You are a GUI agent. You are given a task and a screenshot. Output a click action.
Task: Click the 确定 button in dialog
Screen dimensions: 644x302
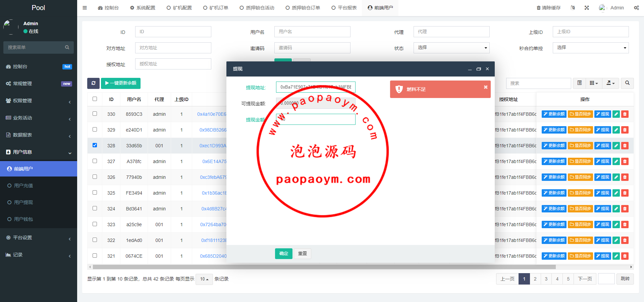pyautogui.click(x=284, y=254)
